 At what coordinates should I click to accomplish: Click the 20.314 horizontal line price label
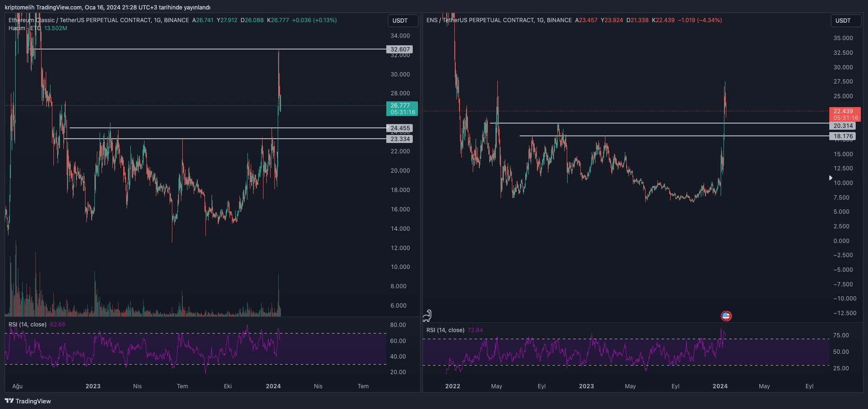842,126
